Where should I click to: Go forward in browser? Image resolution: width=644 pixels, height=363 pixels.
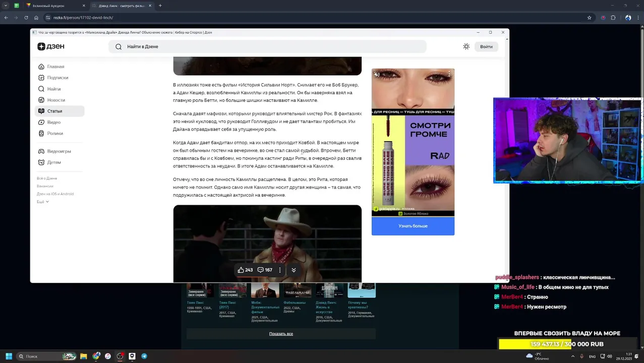click(16, 18)
